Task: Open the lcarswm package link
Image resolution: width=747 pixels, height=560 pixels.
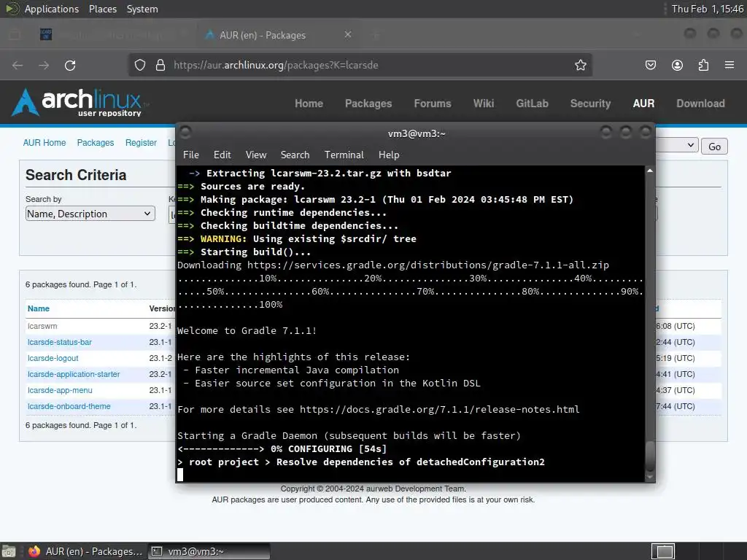Action: pyautogui.click(x=42, y=326)
